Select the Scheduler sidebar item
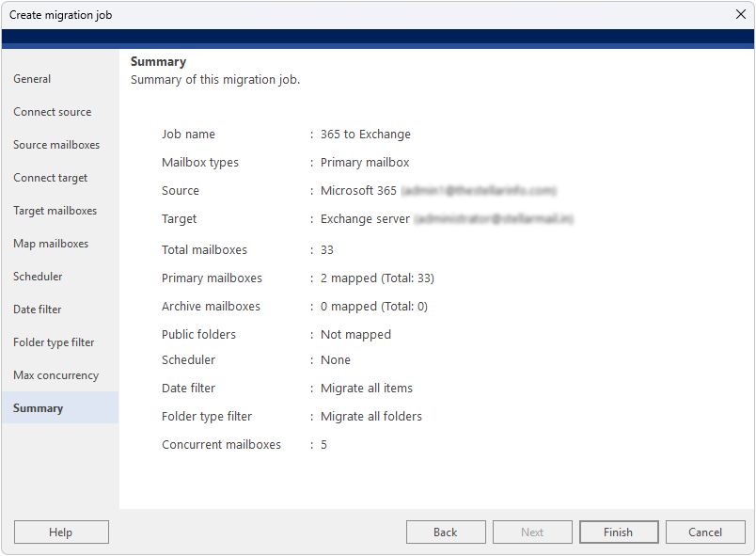The image size is (756, 556). tap(38, 277)
